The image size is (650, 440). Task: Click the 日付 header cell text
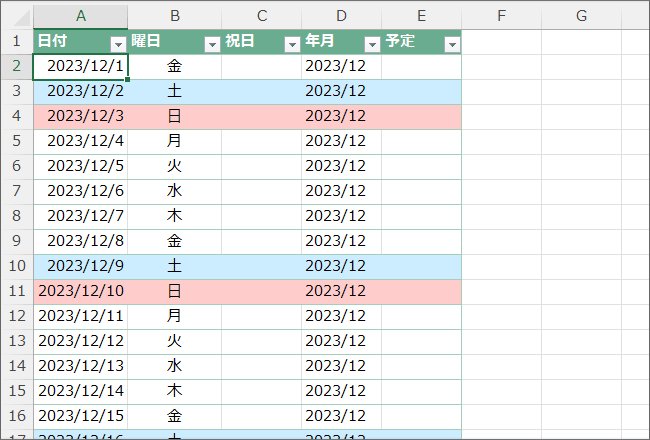(52, 41)
